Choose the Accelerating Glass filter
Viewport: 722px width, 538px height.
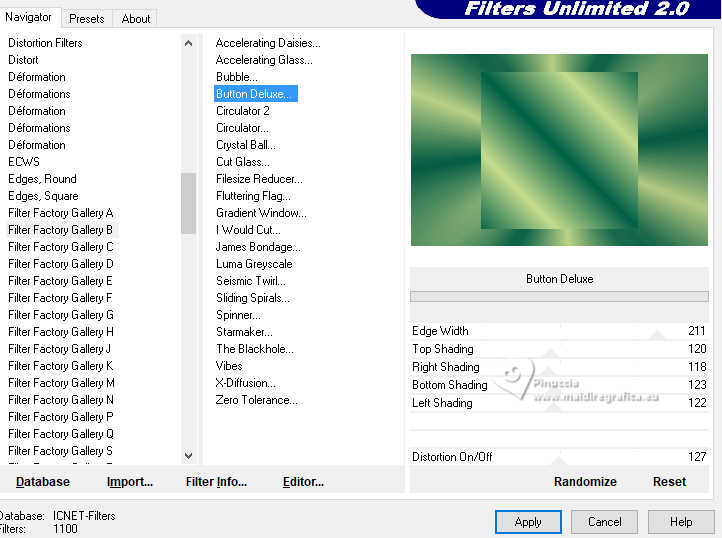click(264, 60)
